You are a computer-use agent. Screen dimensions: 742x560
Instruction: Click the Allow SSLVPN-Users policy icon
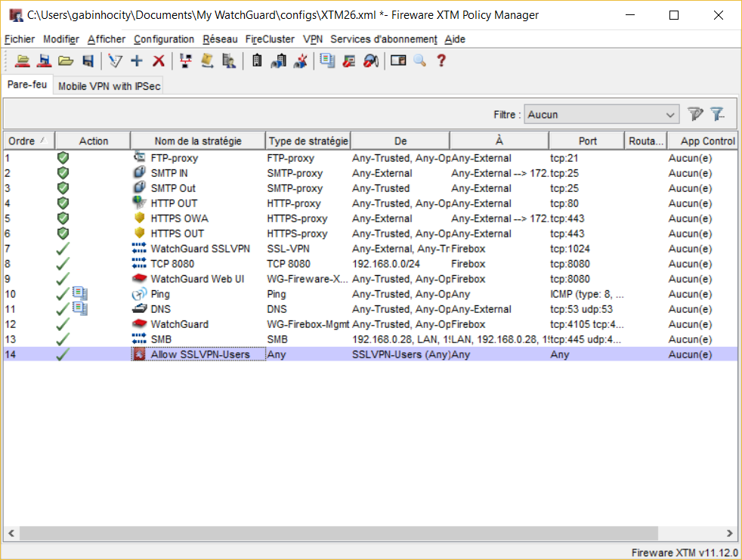139,354
